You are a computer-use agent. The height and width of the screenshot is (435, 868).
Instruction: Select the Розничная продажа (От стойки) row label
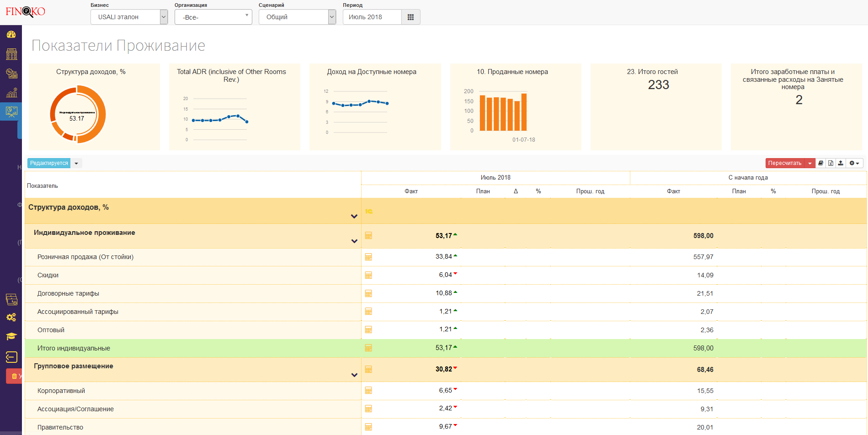[x=85, y=257]
